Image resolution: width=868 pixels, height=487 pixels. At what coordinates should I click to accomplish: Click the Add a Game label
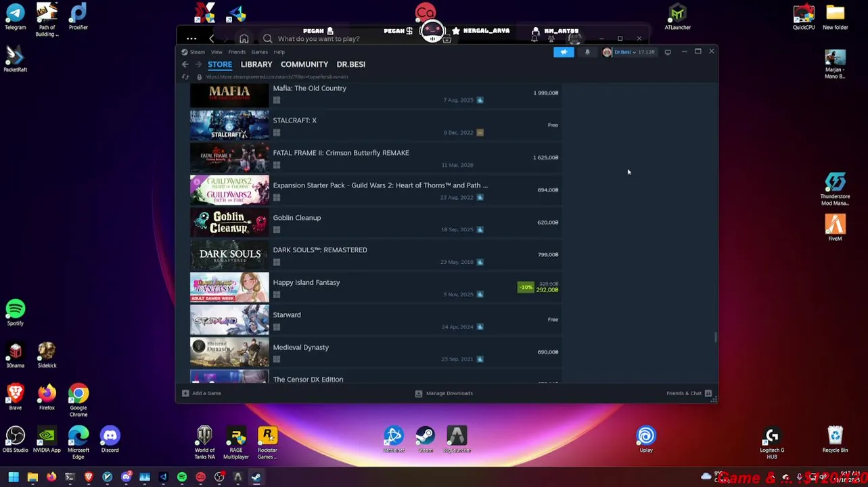tap(206, 393)
